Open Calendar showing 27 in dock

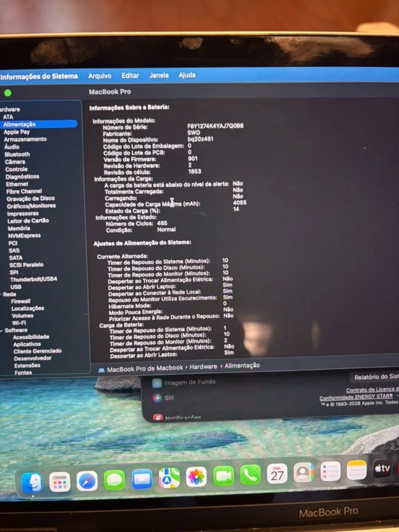coord(277,473)
